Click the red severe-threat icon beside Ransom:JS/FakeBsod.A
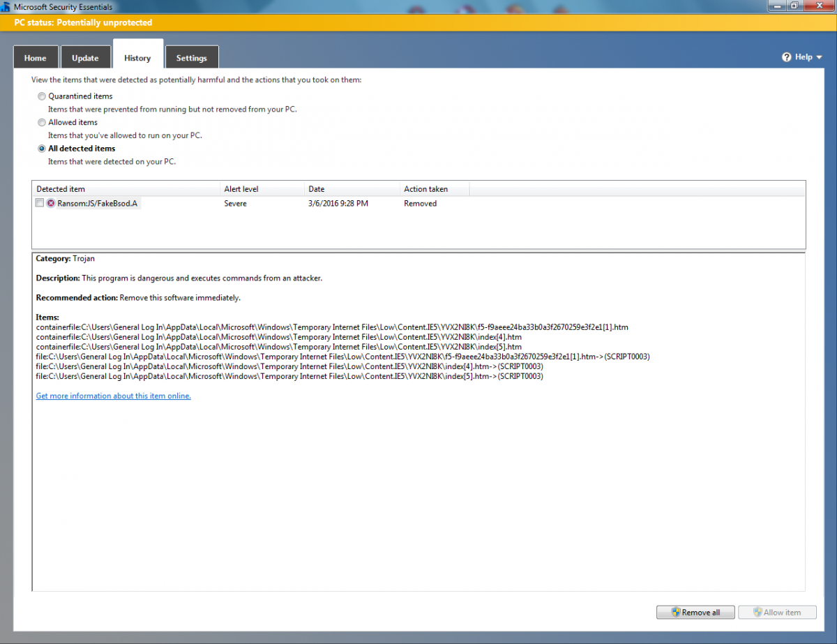The width and height of the screenshot is (837, 644). (51, 203)
